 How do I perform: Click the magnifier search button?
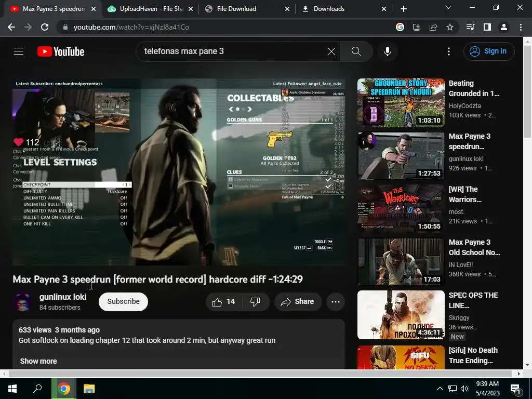356,51
